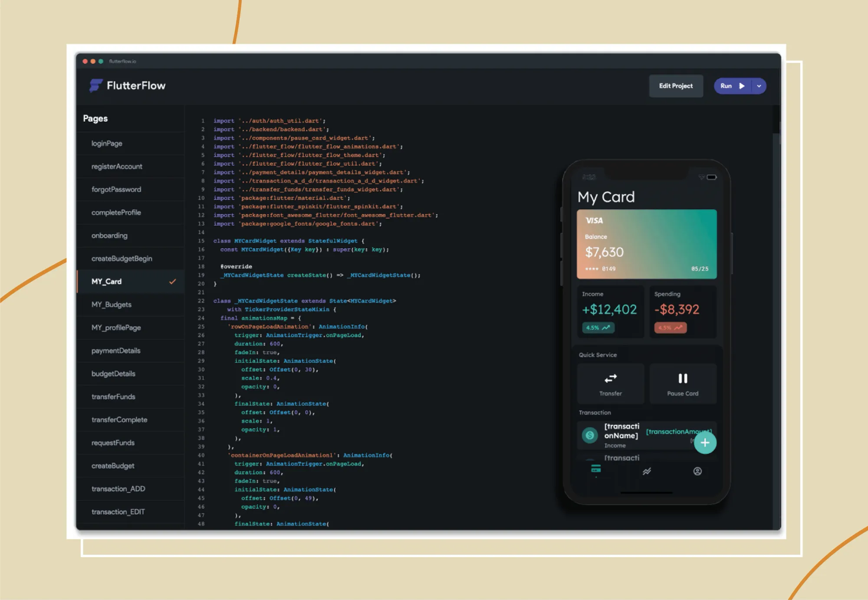Screen dimensions: 868x600
Task: Click the MY_Card checkmark icon
Action: click(172, 282)
